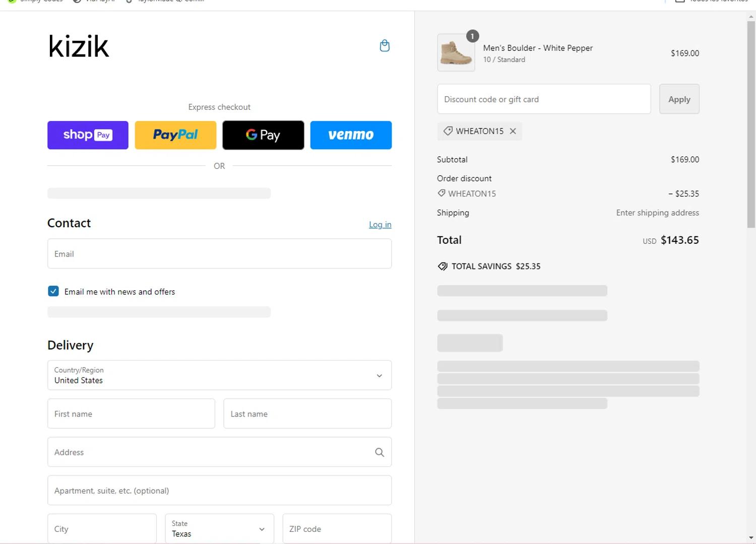The width and height of the screenshot is (756, 544).
Task: Expand the State dropdown showing Texas
Action: [x=219, y=528]
